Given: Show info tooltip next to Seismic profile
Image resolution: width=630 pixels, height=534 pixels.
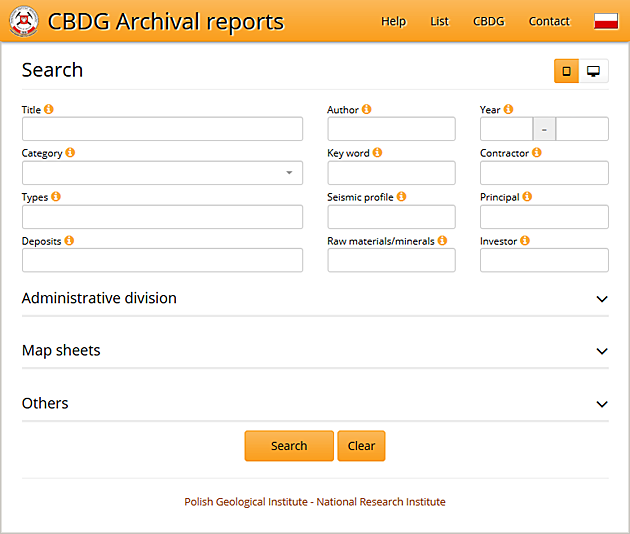Looking at the screenshot, I should point(401,196).
